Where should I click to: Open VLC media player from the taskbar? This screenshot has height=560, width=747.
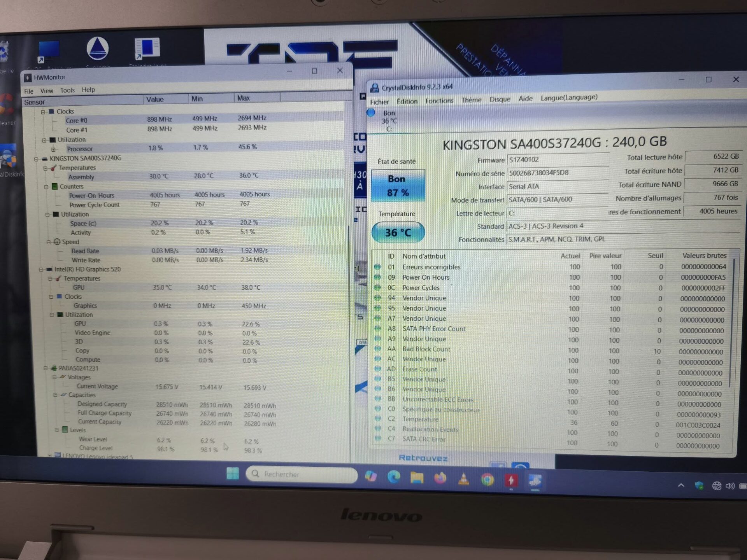point(463,479)
